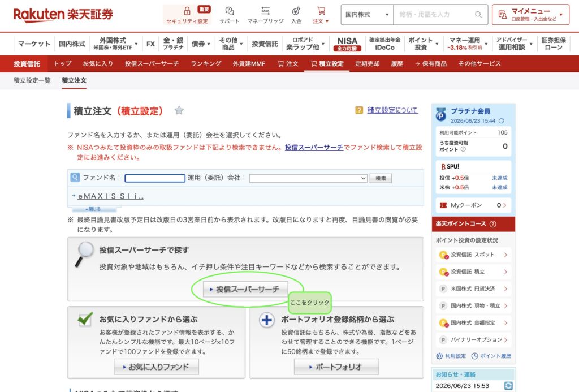579x392 pixels.
Task: Expand the その他商品 navigation menu
Action: point(231,44)
